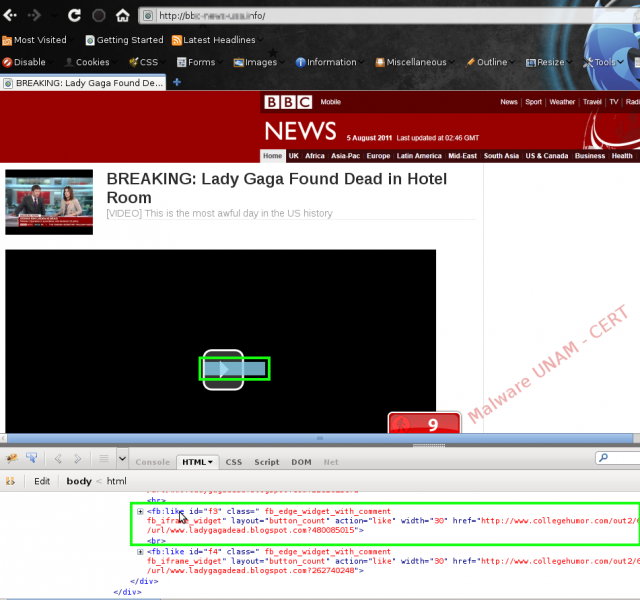This screenshot has width=640, height=600.
Task: Select the Africa navigation tab
Action: pos(315,156)
